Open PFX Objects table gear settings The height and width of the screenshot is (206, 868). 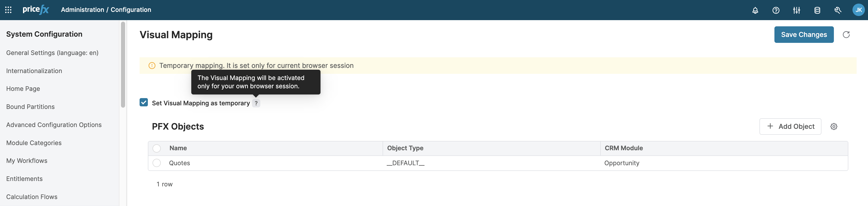pyautogui.click(x=834, y=126)
